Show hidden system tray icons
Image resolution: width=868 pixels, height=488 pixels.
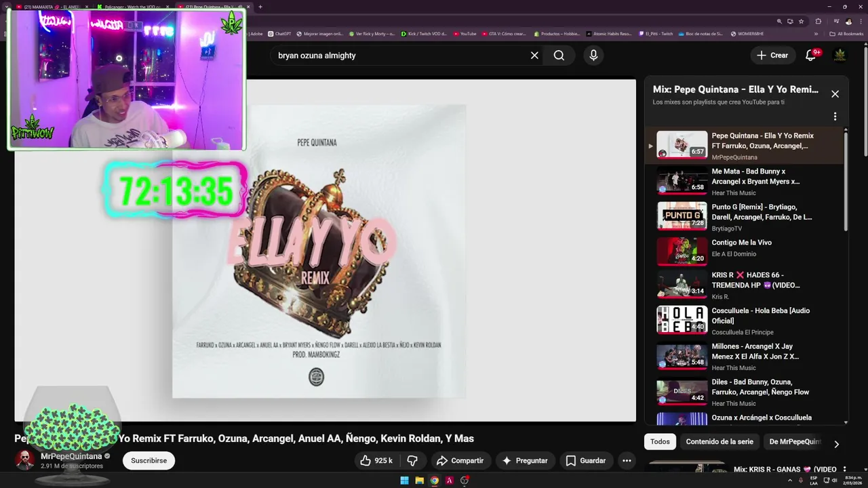(x=790, y=480)
